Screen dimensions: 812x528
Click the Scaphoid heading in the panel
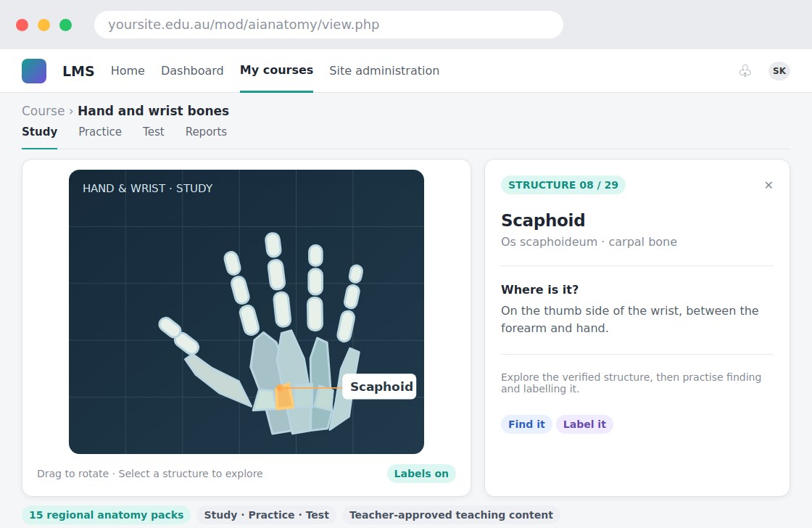543,220
